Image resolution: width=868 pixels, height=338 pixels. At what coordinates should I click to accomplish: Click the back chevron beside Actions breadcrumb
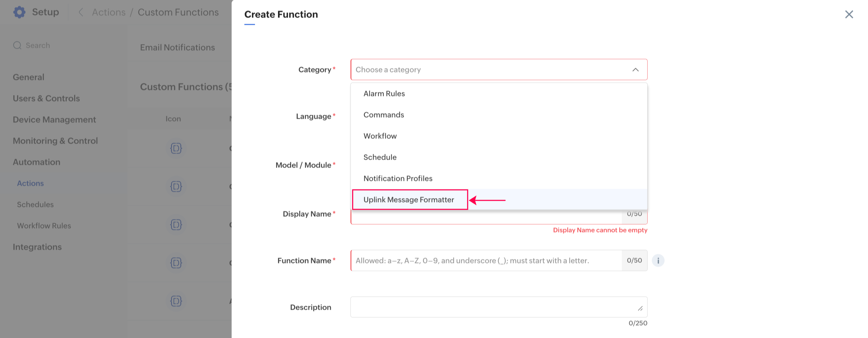click(x=81, y=12)
